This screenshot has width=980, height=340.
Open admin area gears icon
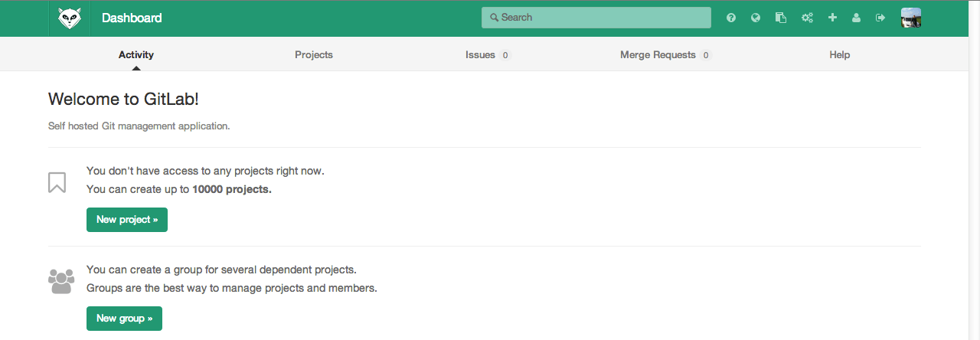tap(807, 18)
